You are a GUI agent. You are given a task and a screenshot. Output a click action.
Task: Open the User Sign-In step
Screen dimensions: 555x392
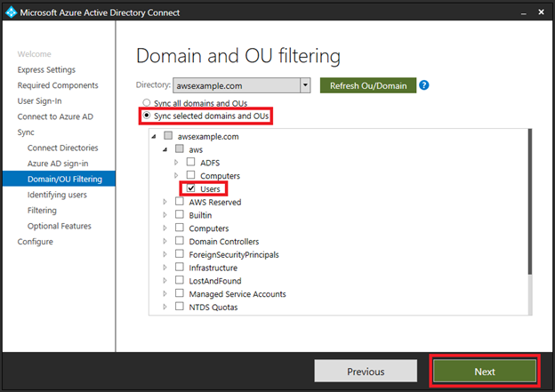coord(39,100)
